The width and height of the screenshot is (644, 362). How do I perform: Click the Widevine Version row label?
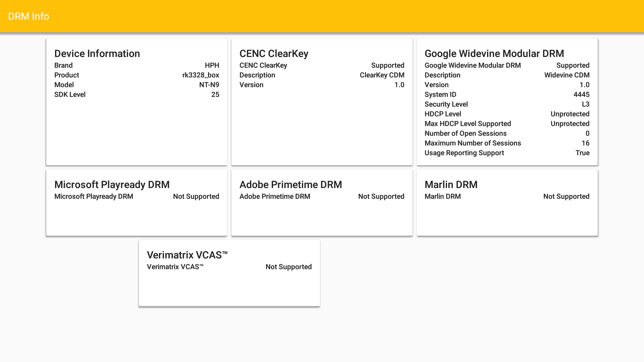coord(436,85)
